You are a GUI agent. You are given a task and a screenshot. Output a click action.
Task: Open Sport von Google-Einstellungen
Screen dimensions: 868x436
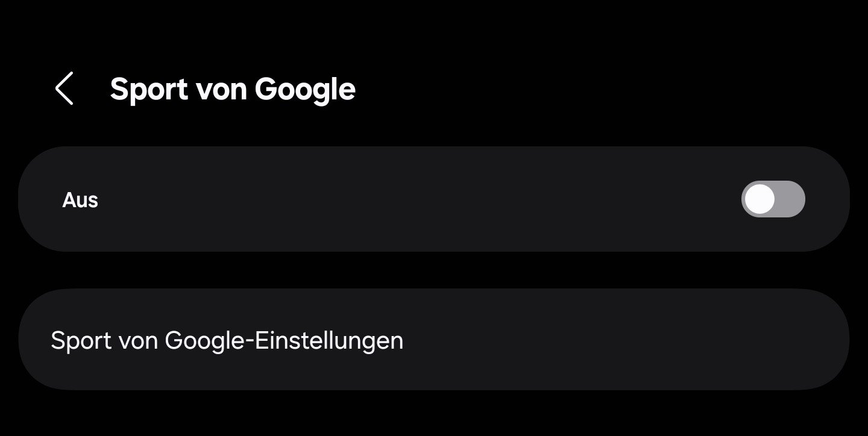click(227, 340)
